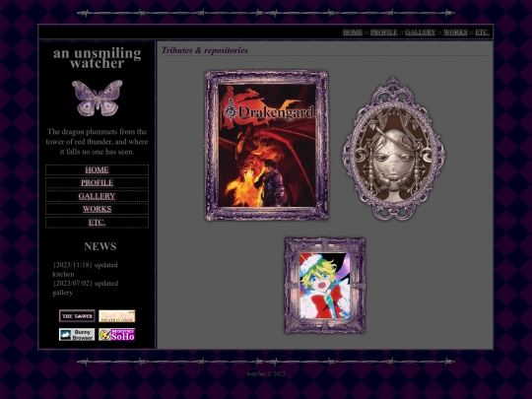Open HOME in the top navigation bar
532x399 pixels.
tap(353, 33)
